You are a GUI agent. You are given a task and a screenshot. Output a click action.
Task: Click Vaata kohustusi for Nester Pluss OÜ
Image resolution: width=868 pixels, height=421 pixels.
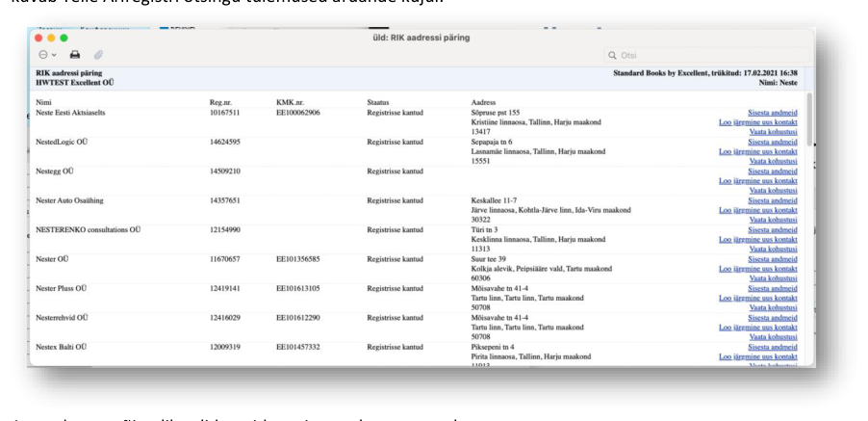coord(773,308)
